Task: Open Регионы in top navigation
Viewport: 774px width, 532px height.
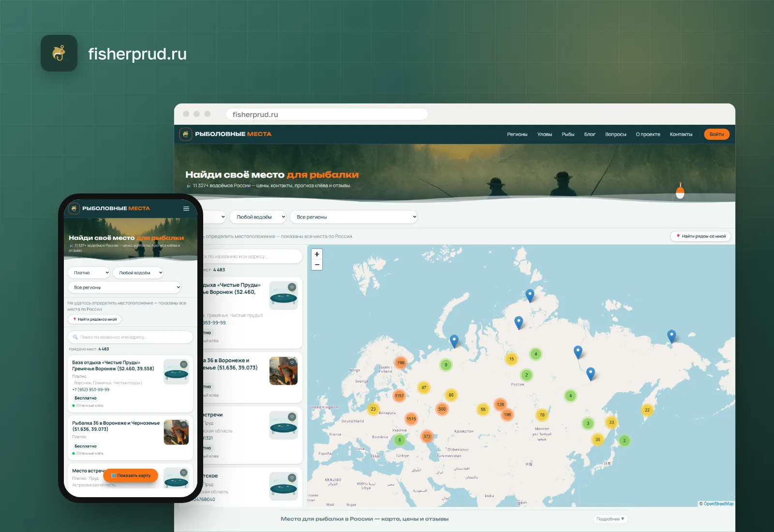Action: point(517,134)
